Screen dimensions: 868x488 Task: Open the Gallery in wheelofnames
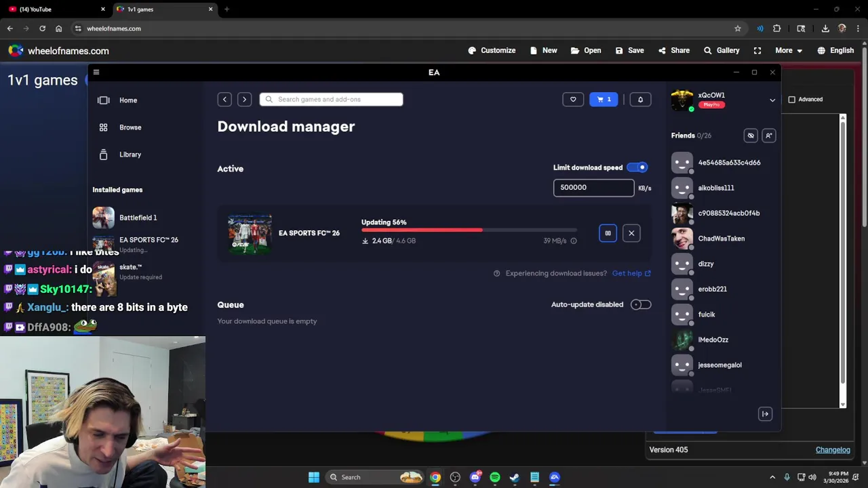click(x=722, y=51)
